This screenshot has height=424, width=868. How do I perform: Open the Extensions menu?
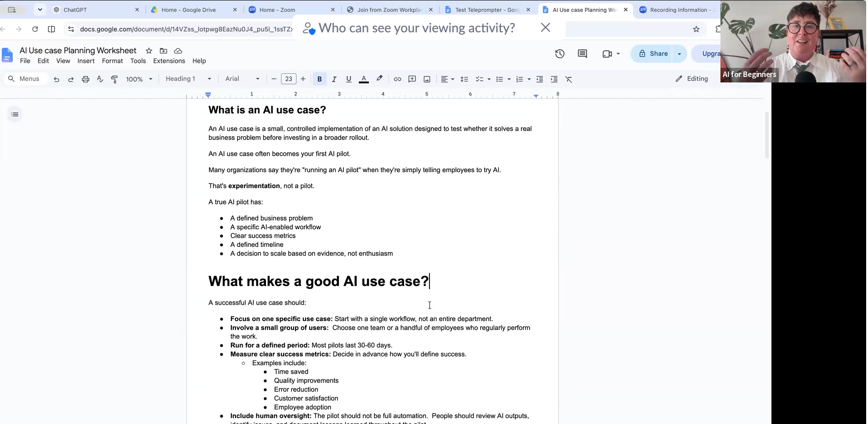(169, 61)
